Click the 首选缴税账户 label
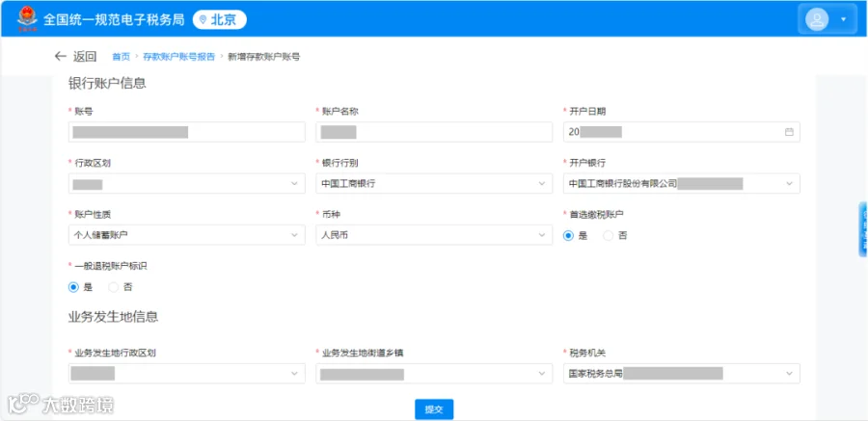 coord(597,214)
